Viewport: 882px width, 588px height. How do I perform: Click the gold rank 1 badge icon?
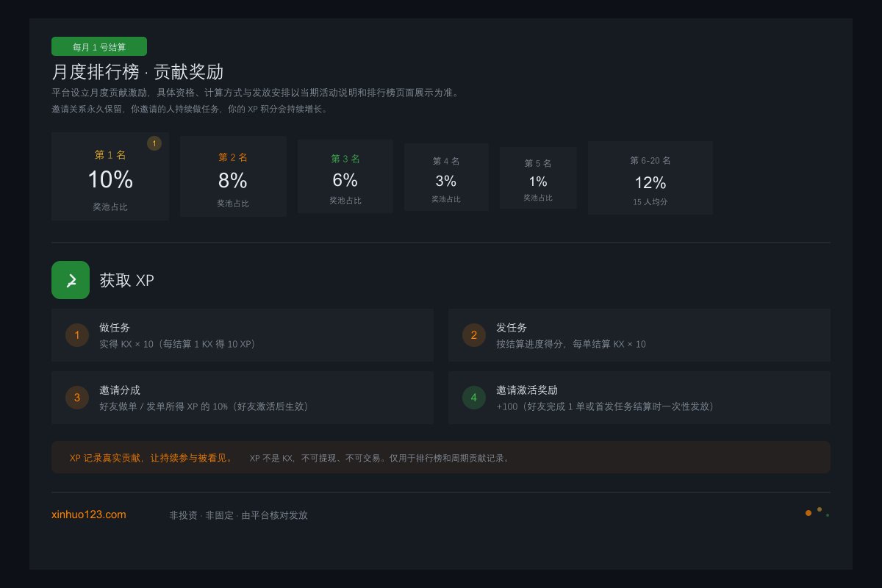pyautogui.click(x=154, y=143)
